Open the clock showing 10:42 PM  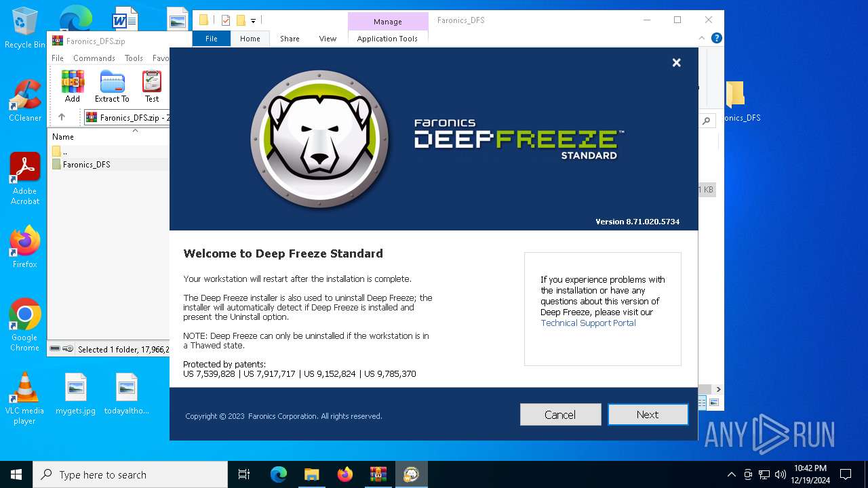[x=810, y=474]
